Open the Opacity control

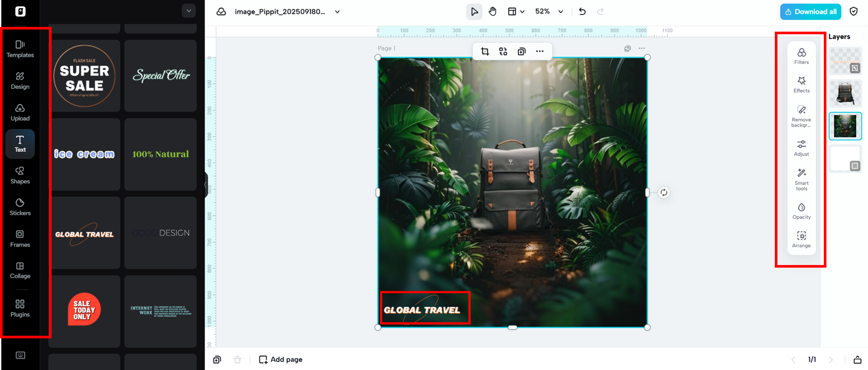[x=801, y=211]
